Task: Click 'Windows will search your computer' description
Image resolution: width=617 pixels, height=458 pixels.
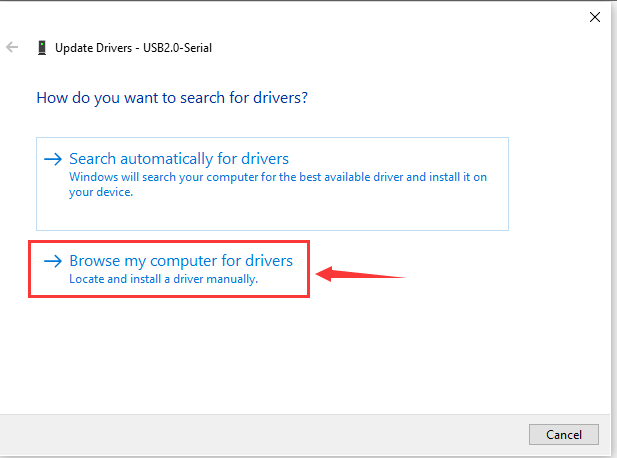Action: (x=278, y=184)
